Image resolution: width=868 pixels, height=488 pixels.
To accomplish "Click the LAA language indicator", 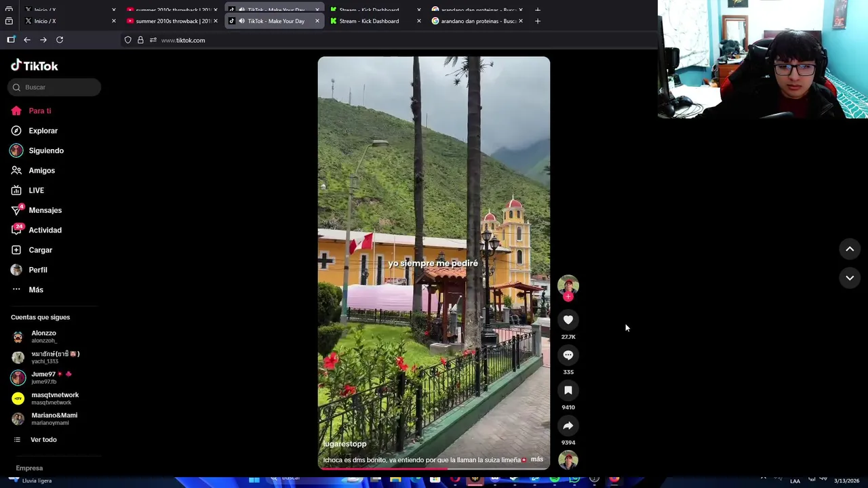I will (x=795, y=481).
